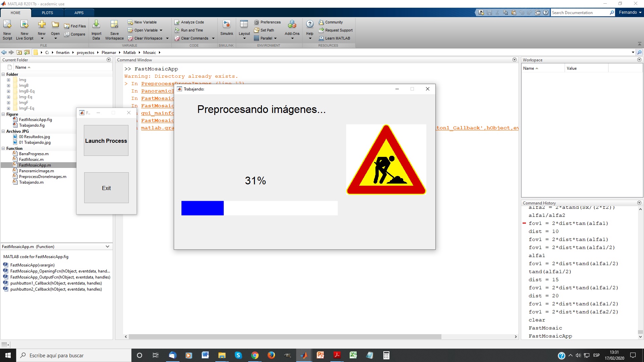Click the PanoramicI stack trace link

157,91
